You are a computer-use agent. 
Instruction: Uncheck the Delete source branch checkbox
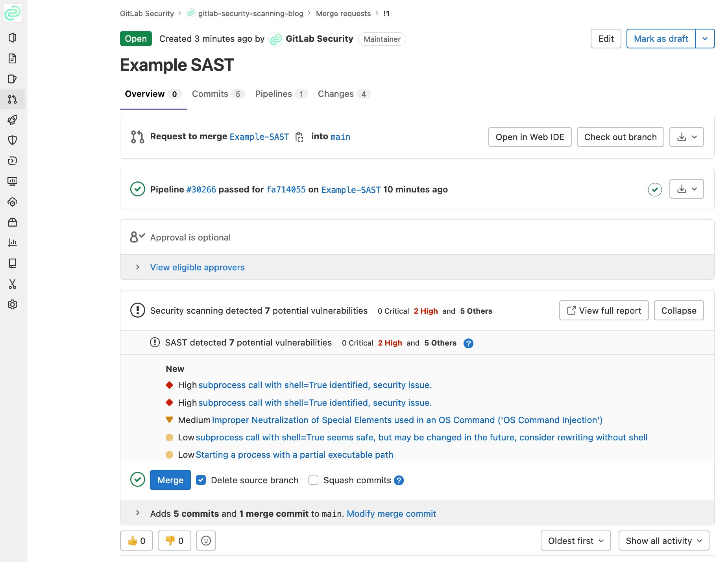click(x=201, y=480)
